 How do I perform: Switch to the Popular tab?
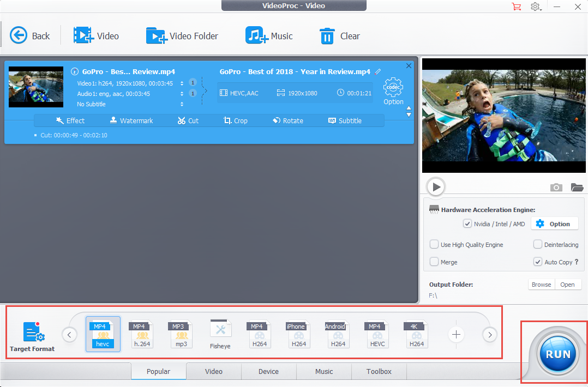tap(158, 371)
